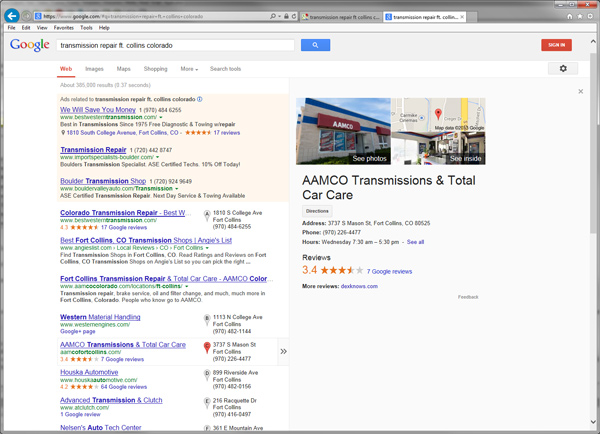
Task: Open Boulder Transmission Shop ad link
Action: coord(103,181)
